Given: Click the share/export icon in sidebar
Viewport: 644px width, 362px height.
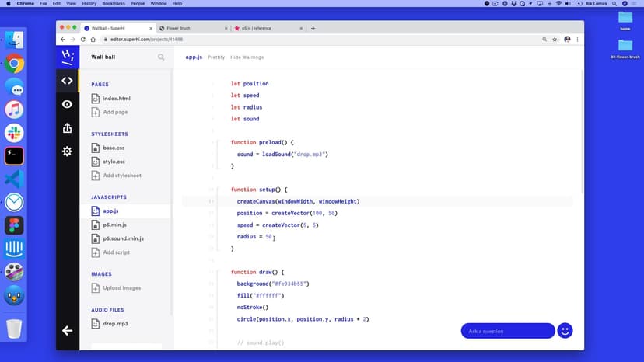Looking at the screenshot, I should coord(67,127).
